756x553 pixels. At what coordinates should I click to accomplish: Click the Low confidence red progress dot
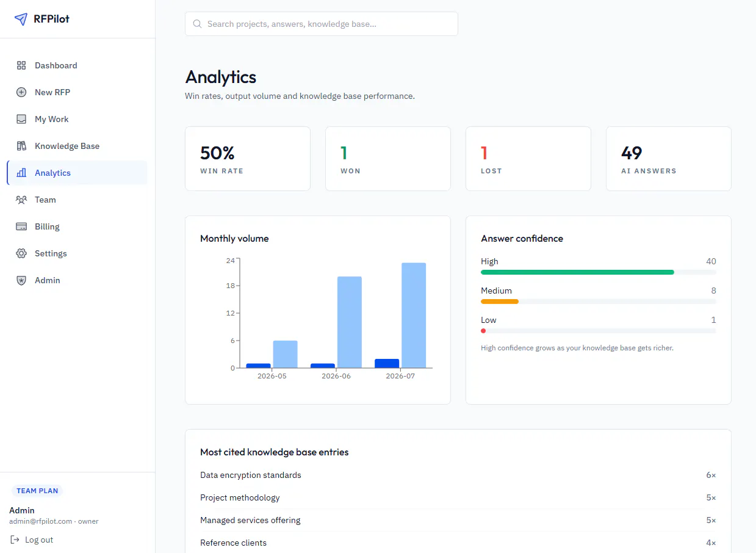tap(483, 331)
